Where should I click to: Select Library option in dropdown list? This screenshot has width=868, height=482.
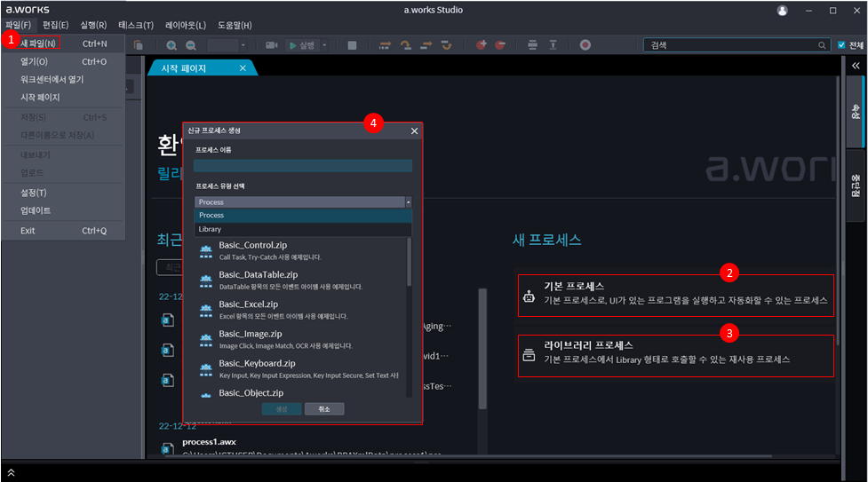303,229
